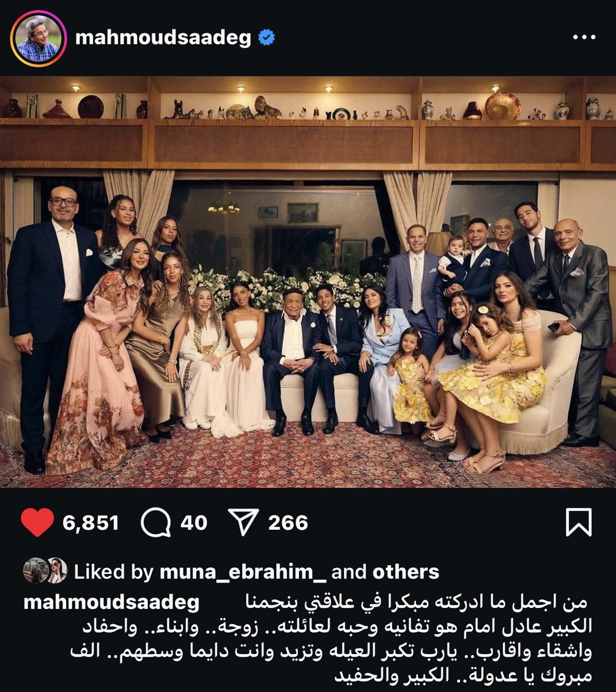Tap the bride in white dress
The height and width of the screenshot is (692, 616).
tap(242, 360)
